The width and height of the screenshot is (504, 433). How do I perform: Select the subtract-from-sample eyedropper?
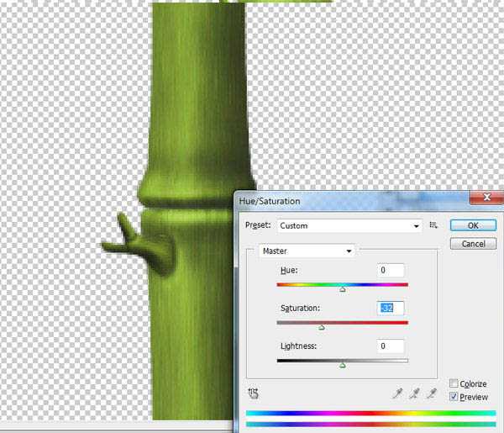point(432,393)
